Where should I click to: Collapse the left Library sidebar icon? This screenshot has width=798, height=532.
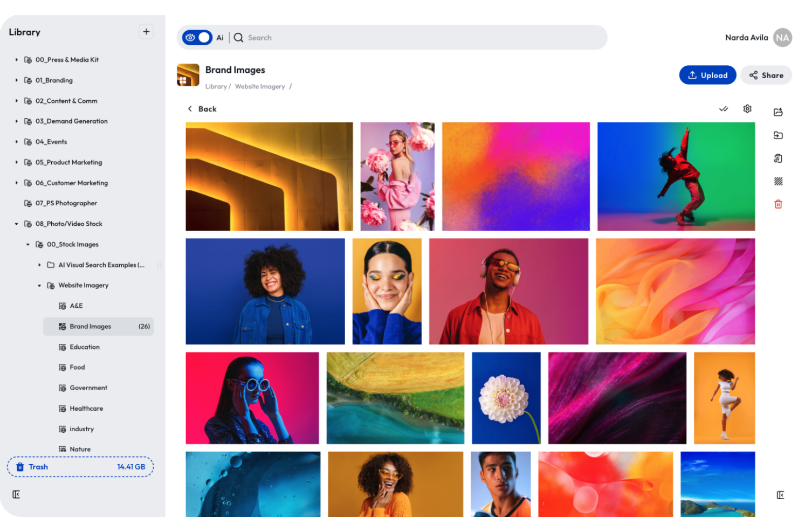[16, 494]
